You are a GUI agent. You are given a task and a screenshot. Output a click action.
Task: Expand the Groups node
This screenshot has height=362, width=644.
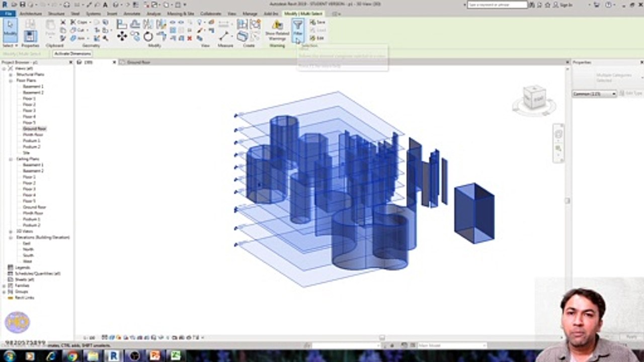pyautogui.click(x=4, y=292)
